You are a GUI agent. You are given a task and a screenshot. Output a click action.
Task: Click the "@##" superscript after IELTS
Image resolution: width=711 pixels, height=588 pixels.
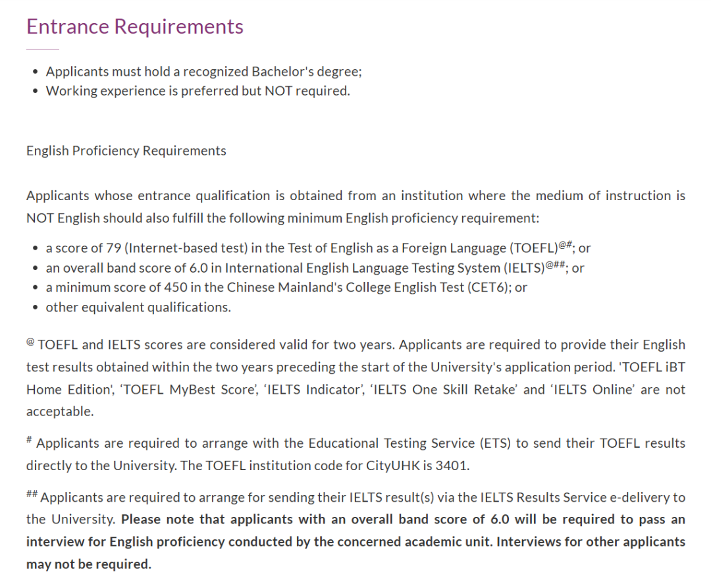pos(557,265)
